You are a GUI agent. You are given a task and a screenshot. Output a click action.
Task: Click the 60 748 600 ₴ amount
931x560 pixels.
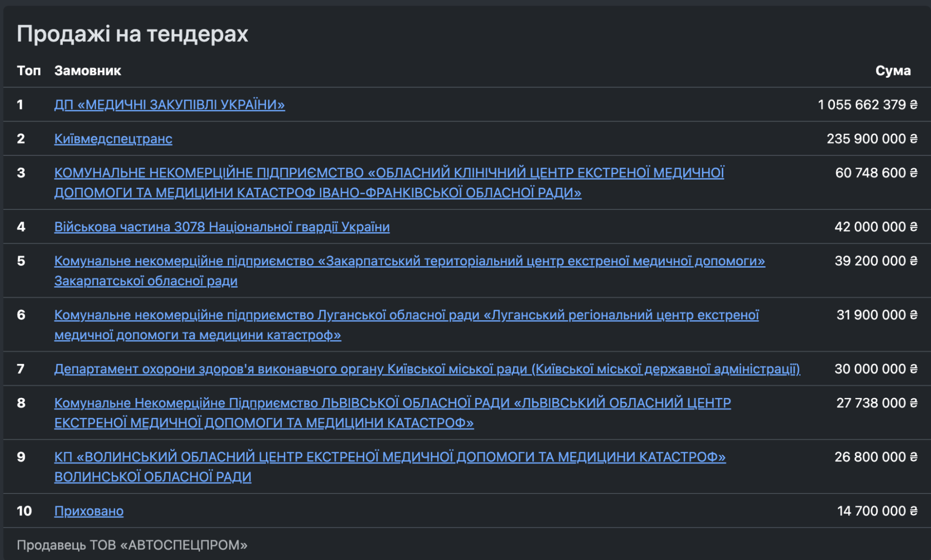point(876,173)
